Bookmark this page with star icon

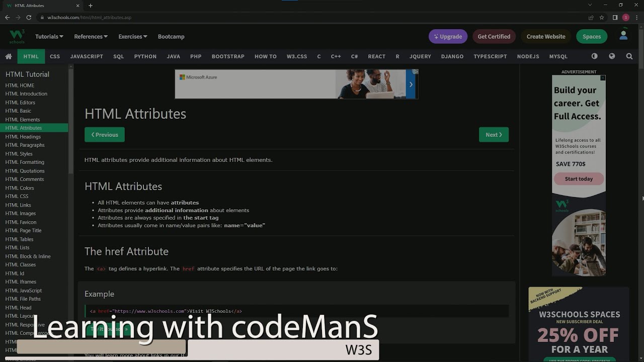602,17
